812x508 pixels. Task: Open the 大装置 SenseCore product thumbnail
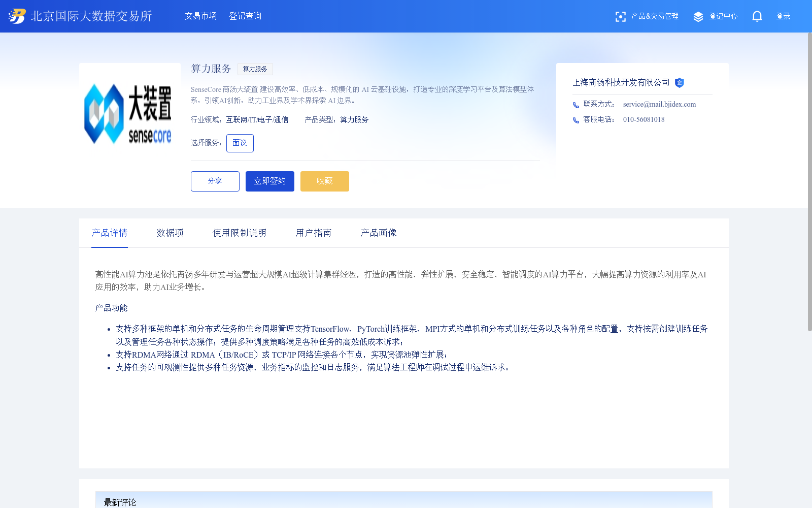click(130, 114)
